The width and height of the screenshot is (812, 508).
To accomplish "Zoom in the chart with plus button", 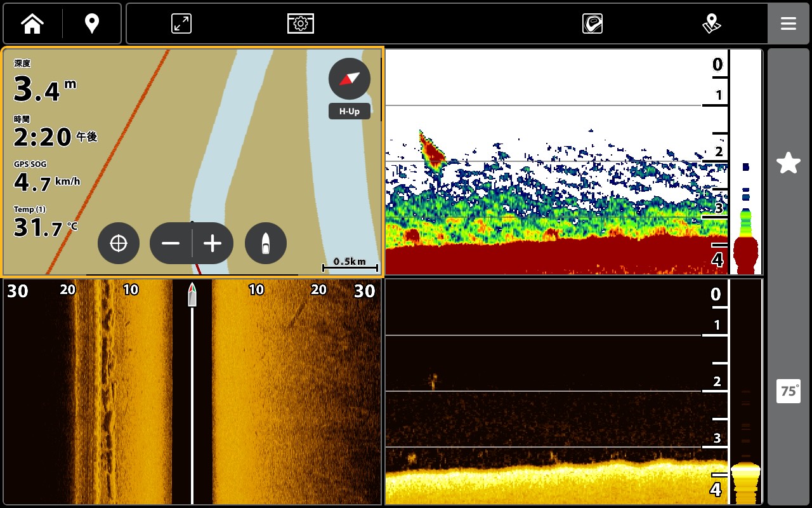I will click(213, 243).
